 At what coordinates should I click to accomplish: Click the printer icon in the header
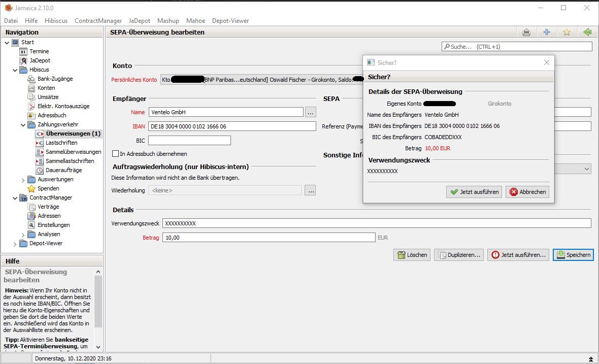[x=526, y=32]
